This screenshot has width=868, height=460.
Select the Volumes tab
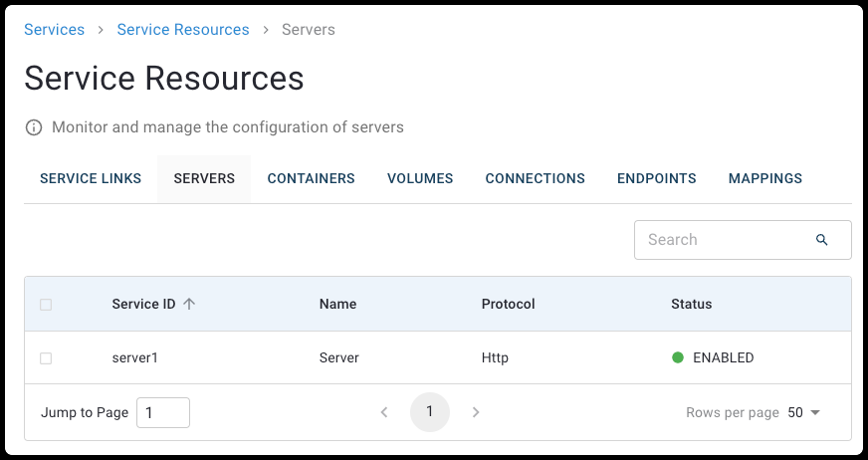tap(420, 179)
